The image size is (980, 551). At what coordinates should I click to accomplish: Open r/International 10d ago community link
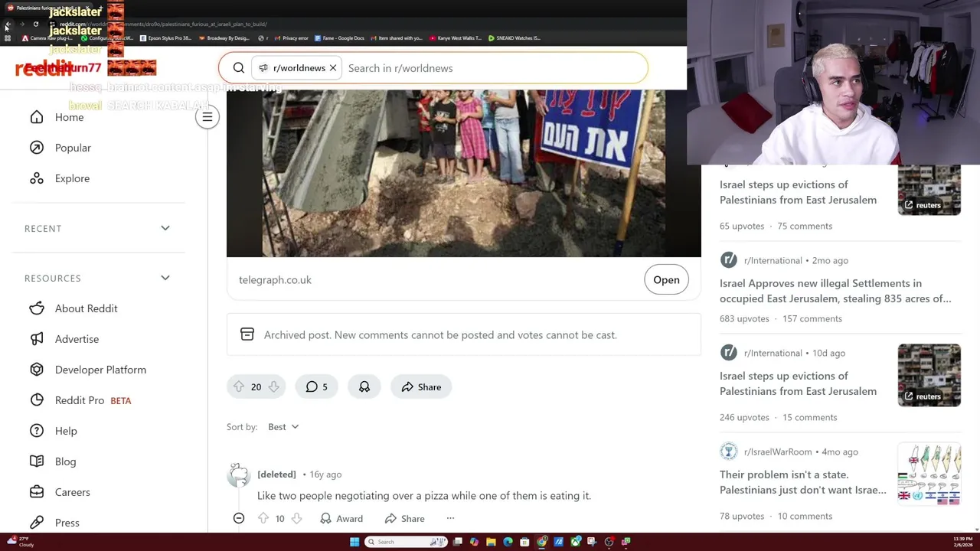[773, 353]
